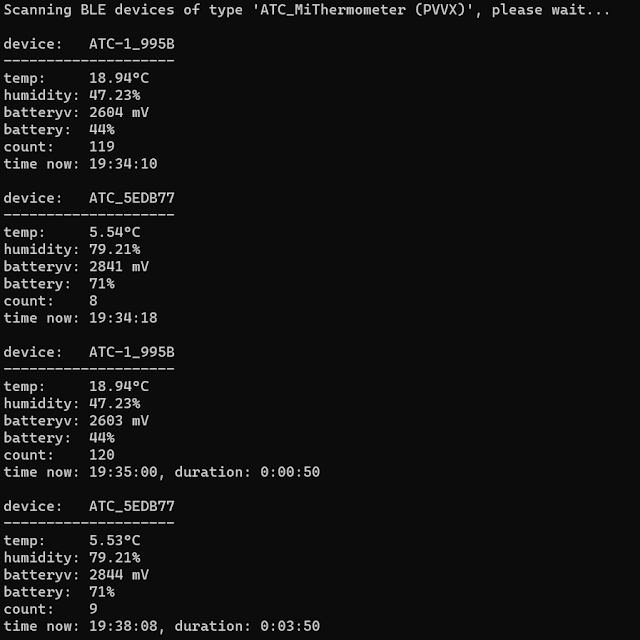Screen dimensions: 640x640
Task: Click the count value 8
Action: [94, 300]
